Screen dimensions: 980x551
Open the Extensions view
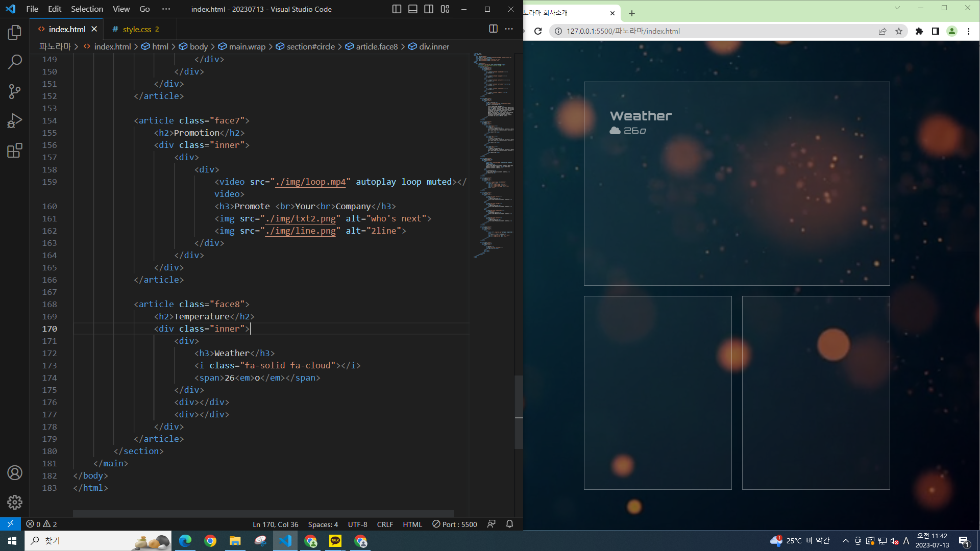pos(15,151)
